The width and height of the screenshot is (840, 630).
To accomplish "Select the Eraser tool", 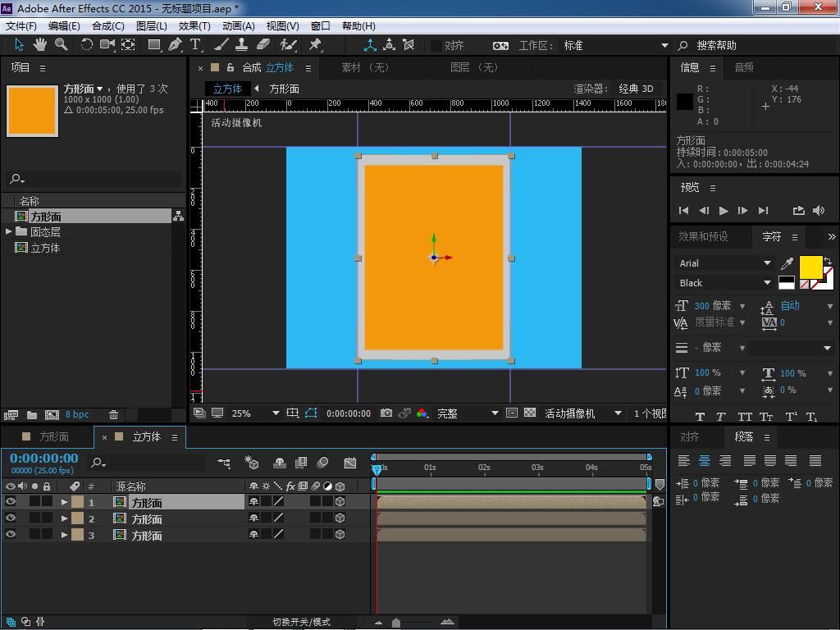I will click(x=263, y=45).
